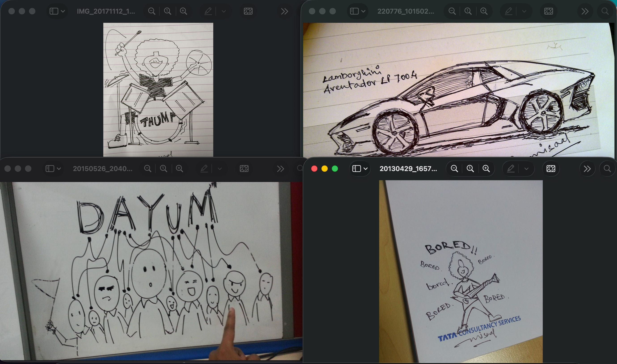Reset to actual size in the 20130429_1657 window
The image size is (617, 364).
pyautogui.click(x=470, y=169)
